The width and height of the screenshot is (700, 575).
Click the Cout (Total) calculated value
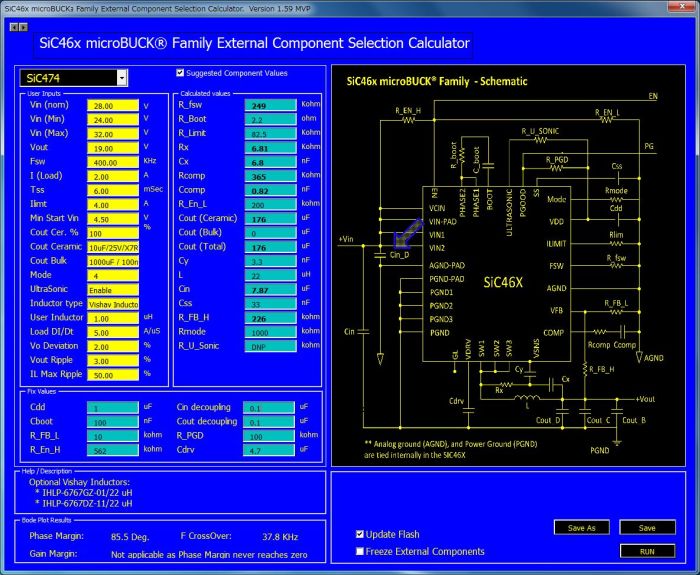271,247
